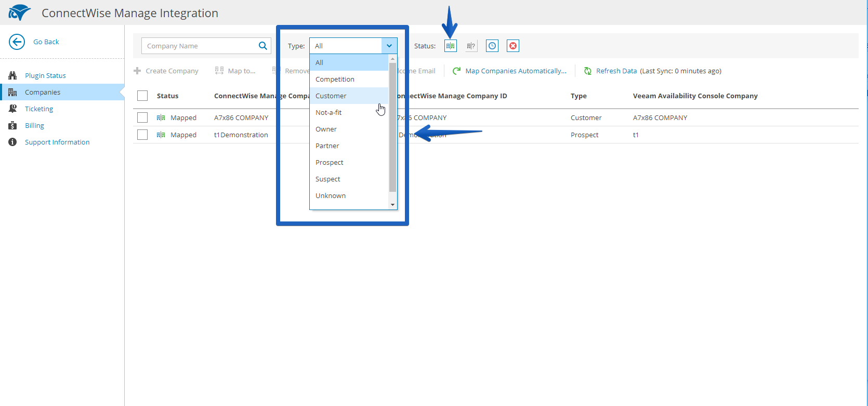Image resolution: width=868 pixels, height=406 pixels.
Task: Click the Map Companies Automatically arrow icon
Action: 457,71
